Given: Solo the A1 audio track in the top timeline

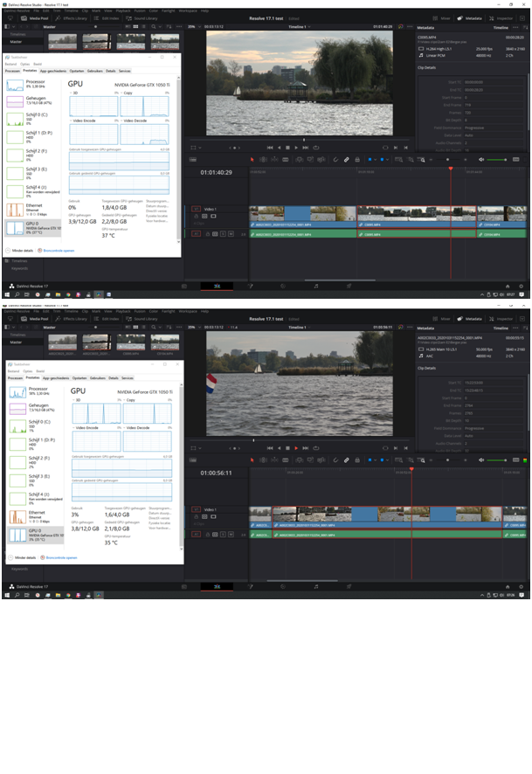Looking at the screenshot, I should [223, 234].
